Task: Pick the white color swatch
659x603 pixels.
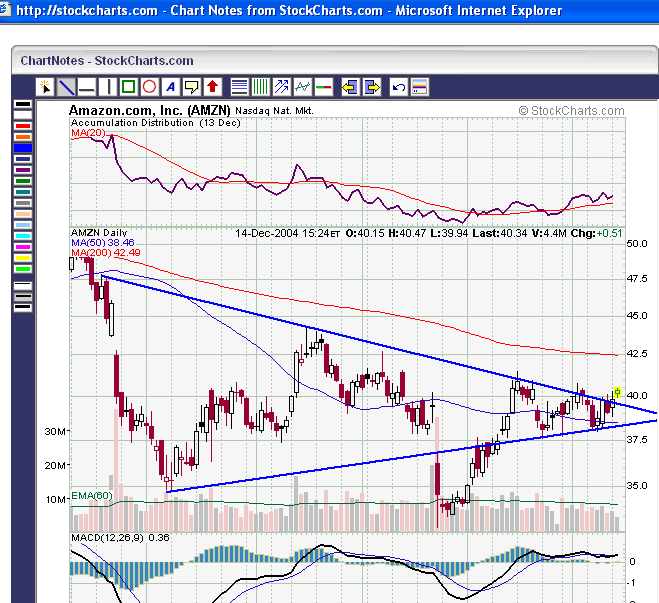Action: pos(23,115)
